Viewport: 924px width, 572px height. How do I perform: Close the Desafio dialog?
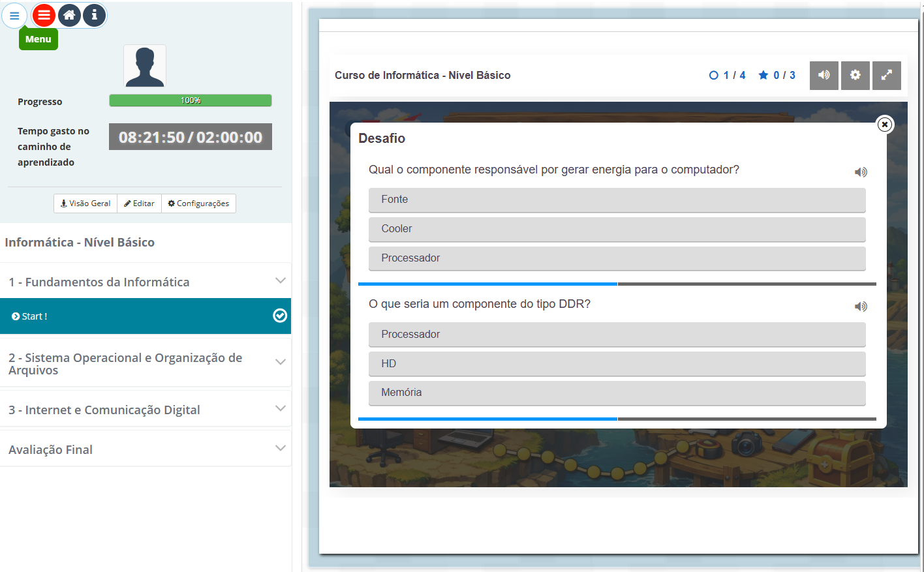(x=884, y=125)
